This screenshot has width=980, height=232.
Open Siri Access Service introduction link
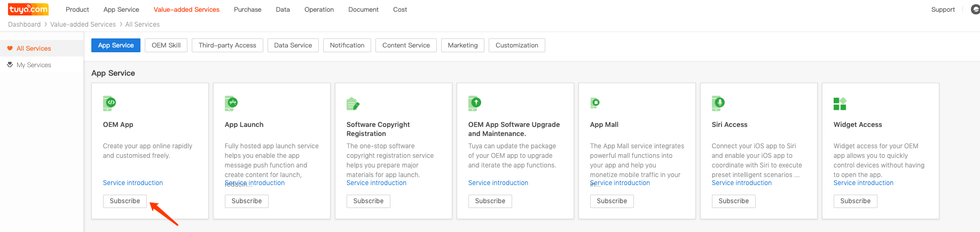click(742, 183)
